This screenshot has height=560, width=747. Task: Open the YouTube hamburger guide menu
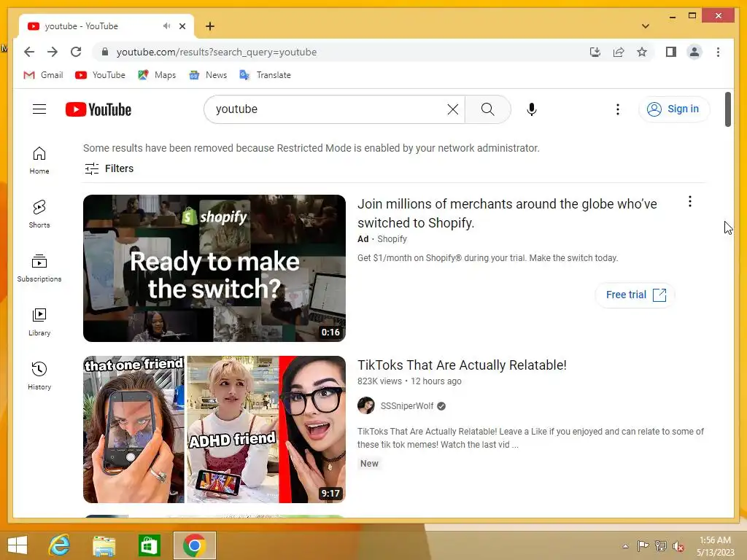point(39,109)
